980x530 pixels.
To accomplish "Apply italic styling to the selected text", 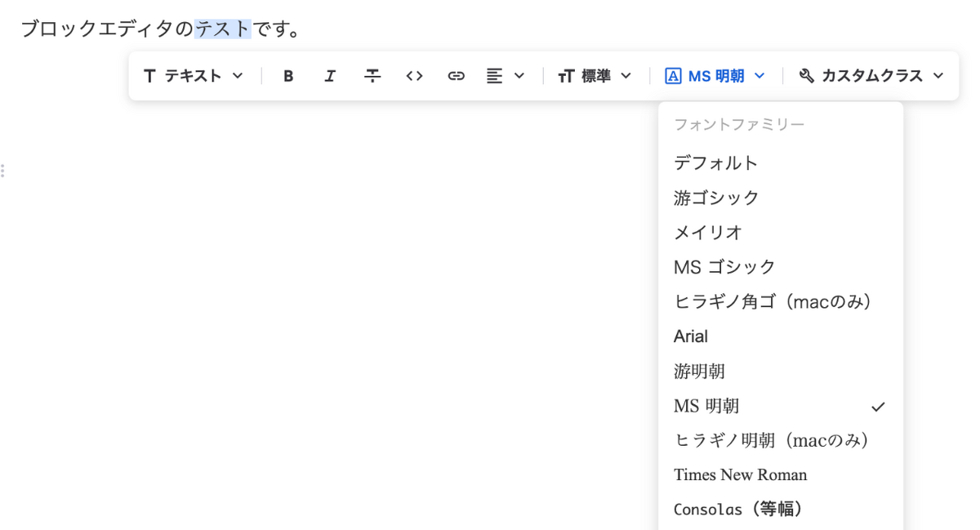I will pos(330,75).
